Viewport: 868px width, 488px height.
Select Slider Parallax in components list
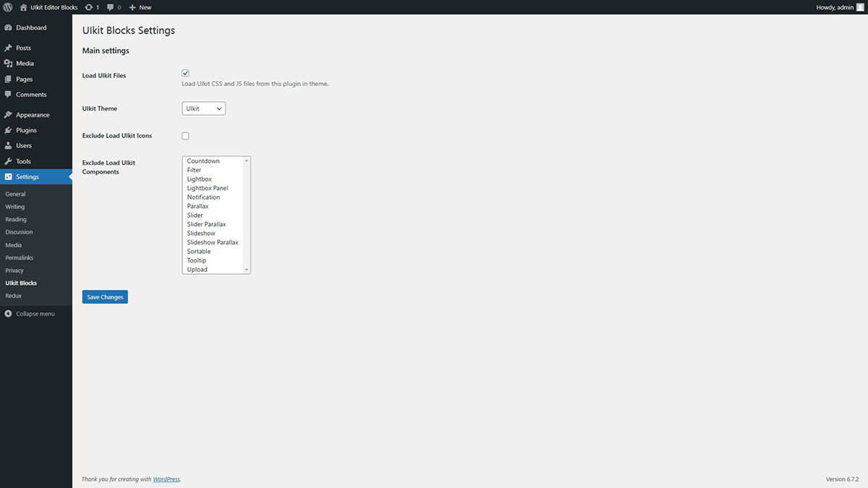(x=213, y=224)
